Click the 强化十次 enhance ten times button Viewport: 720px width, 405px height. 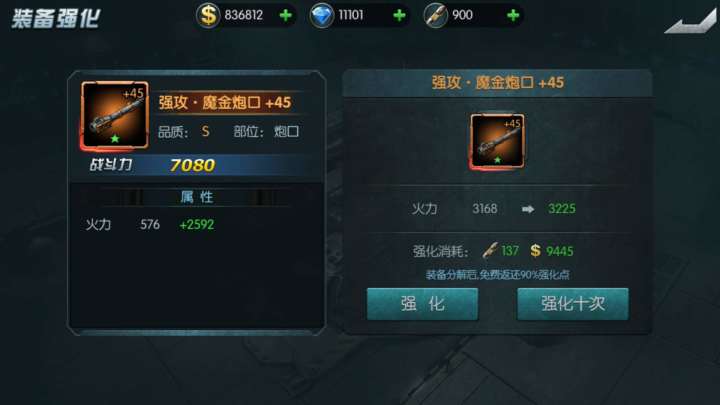tap(573, 304)
